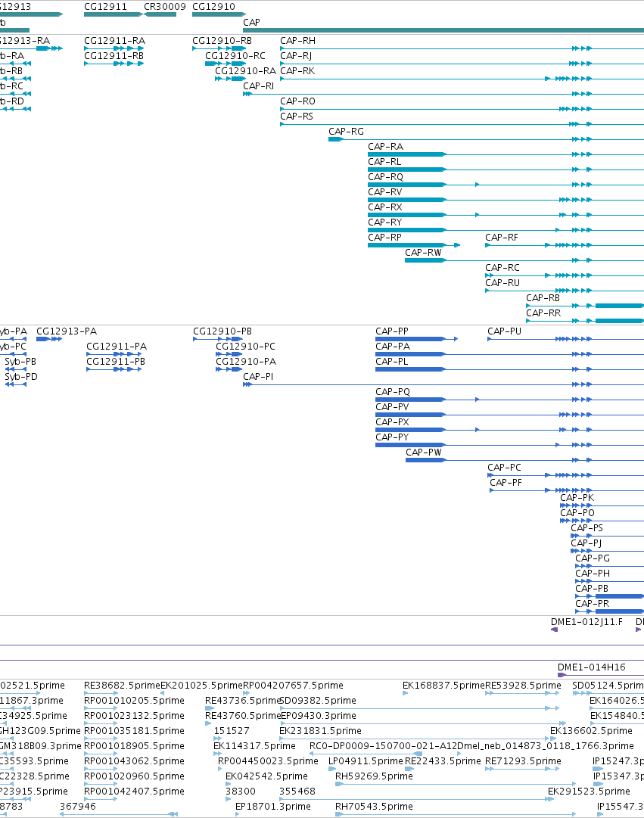
Task: Click transcript CAP-RG label
Action: click(346, 132)
